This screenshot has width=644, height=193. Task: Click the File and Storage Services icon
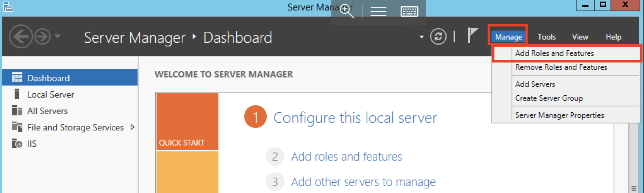[17, 127]
